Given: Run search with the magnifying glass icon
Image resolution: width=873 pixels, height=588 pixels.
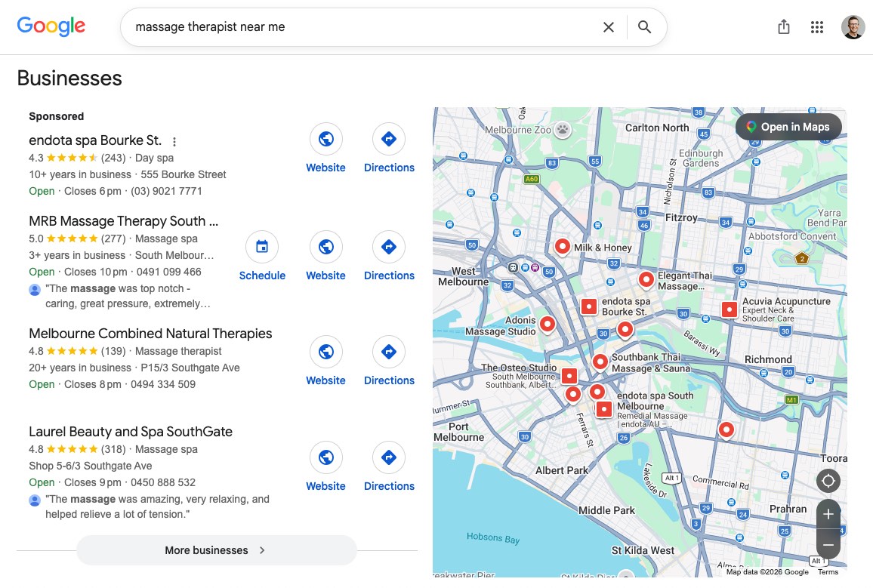Looking at the screenshot, I should 644,26.
